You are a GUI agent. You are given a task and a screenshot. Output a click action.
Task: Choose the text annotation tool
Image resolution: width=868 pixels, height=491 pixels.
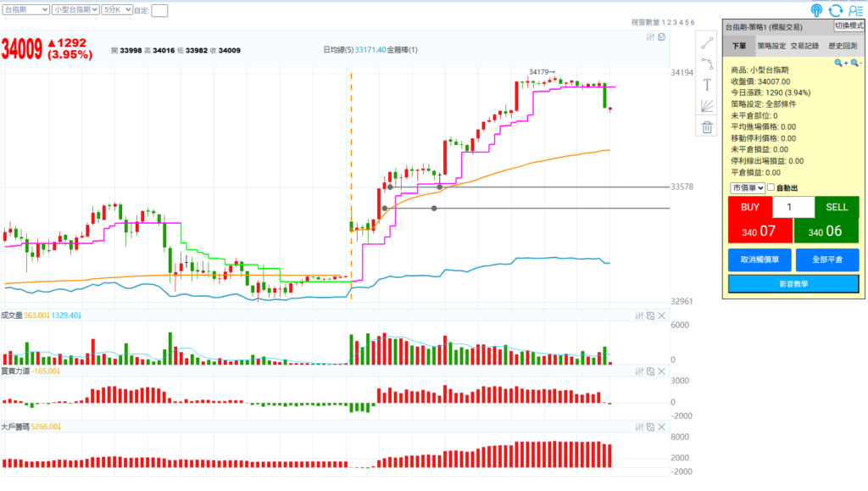pos(707,85)
